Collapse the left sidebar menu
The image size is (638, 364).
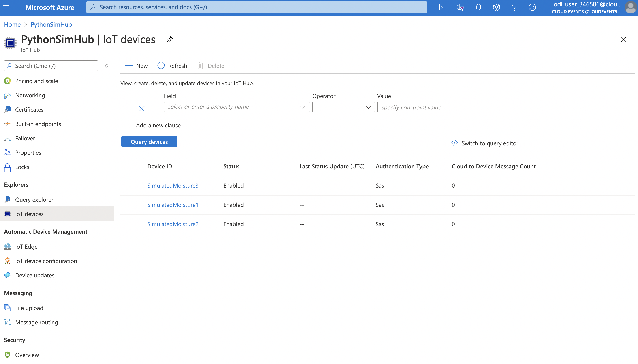click(107, 66)
